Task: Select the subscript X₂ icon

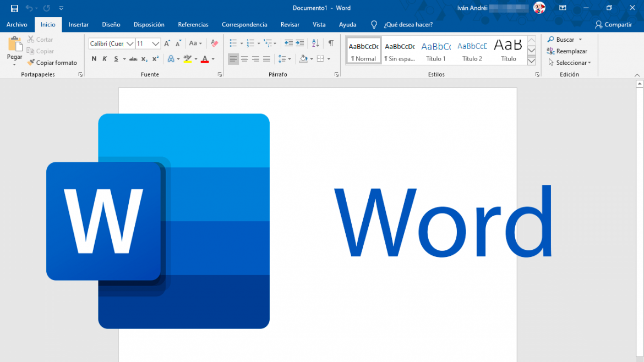Action: (144, 58)
